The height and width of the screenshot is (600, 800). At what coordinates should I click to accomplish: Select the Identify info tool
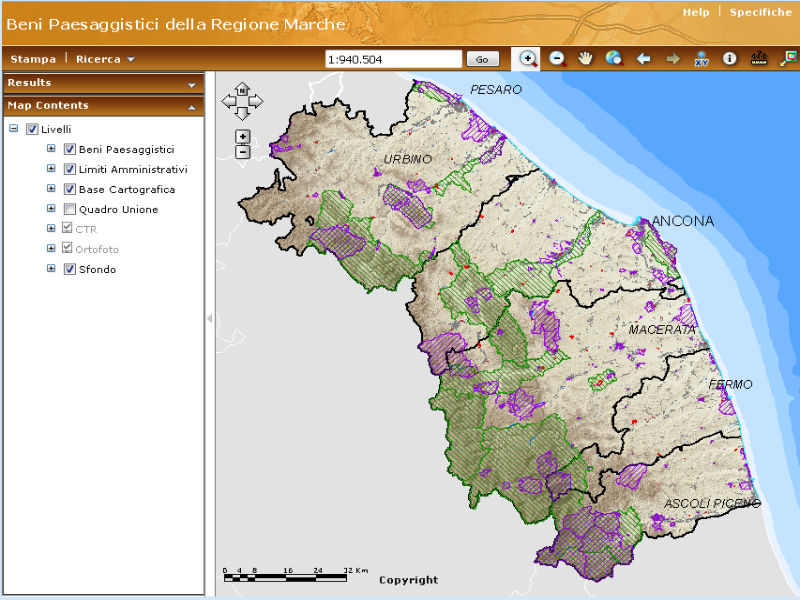coord(730,59)
